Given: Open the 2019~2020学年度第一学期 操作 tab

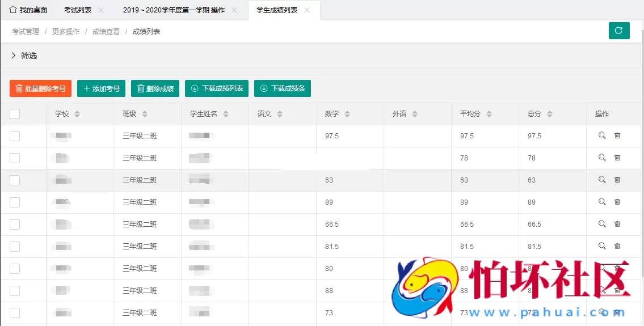Looking at the screenshot, I should [174, 10].
